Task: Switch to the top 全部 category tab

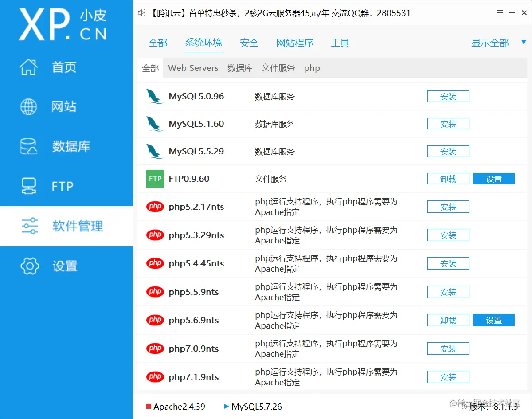Action: point(158,43)
